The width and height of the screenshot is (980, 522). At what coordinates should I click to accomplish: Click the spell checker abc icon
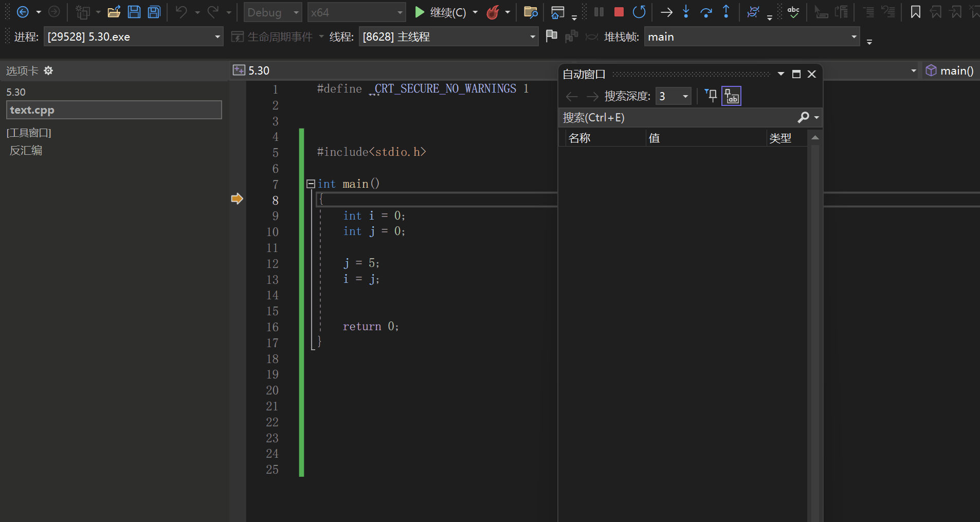[793, 12]
